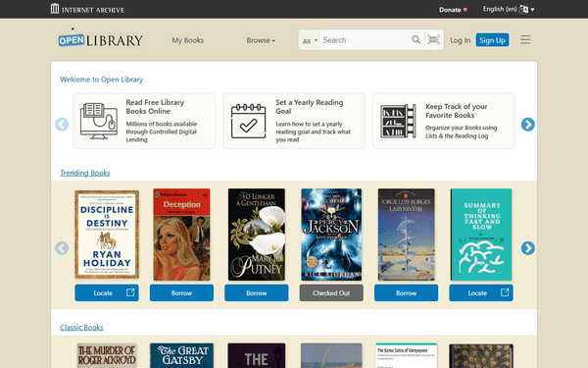Click the Internet Archive text link
588x368 pixels.
[93, 10]
